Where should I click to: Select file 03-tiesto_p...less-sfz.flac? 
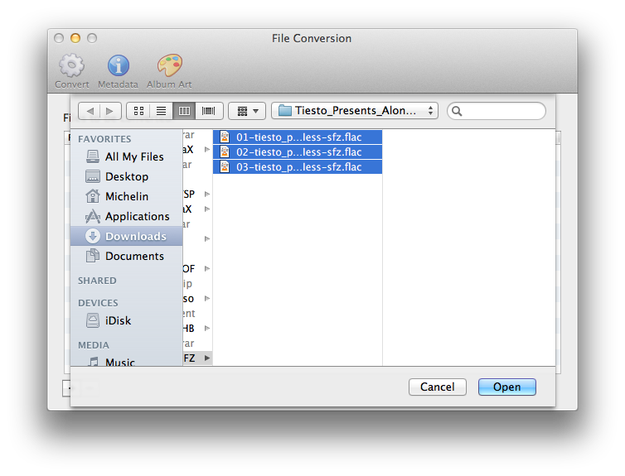pyautogui.click(x=297, y=167)
